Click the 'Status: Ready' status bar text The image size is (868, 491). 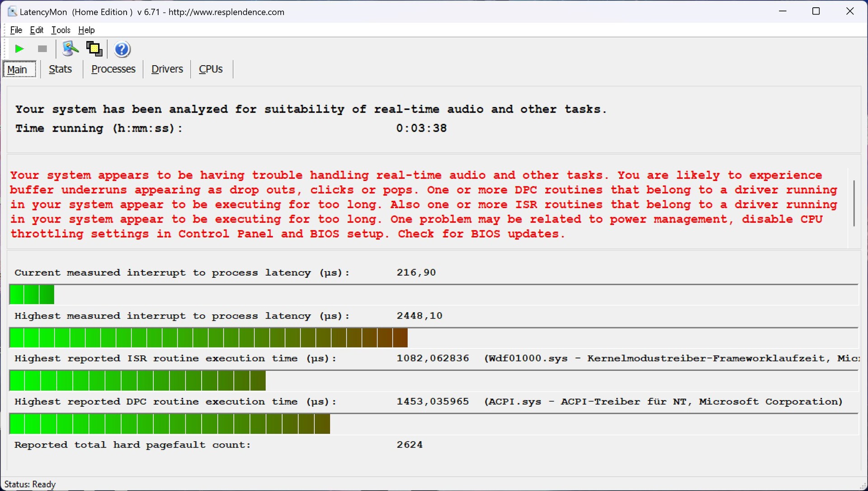(x=30, y=484)
